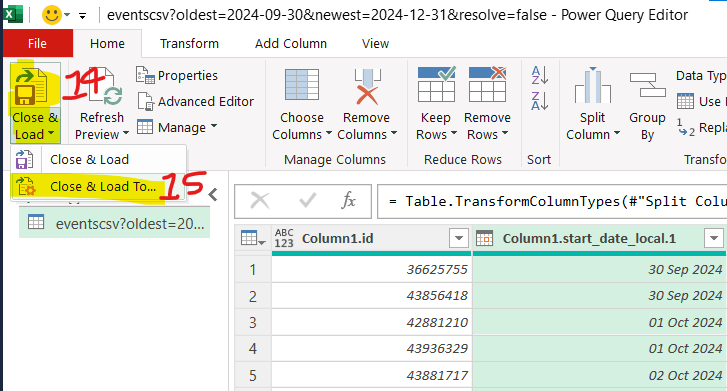Viewport: 727px width, 391px height.
Task: Open the File tab
Action: [37, 43]
